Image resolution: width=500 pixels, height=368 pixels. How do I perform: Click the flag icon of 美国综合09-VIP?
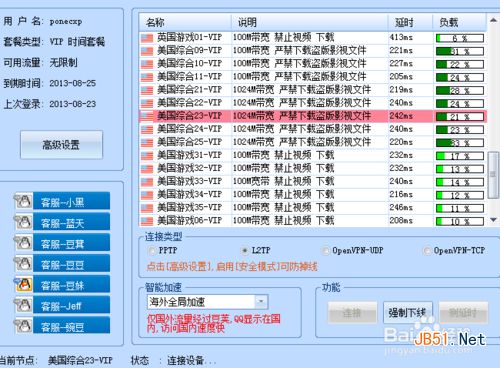pyautogui.click(x=147, y=51)
